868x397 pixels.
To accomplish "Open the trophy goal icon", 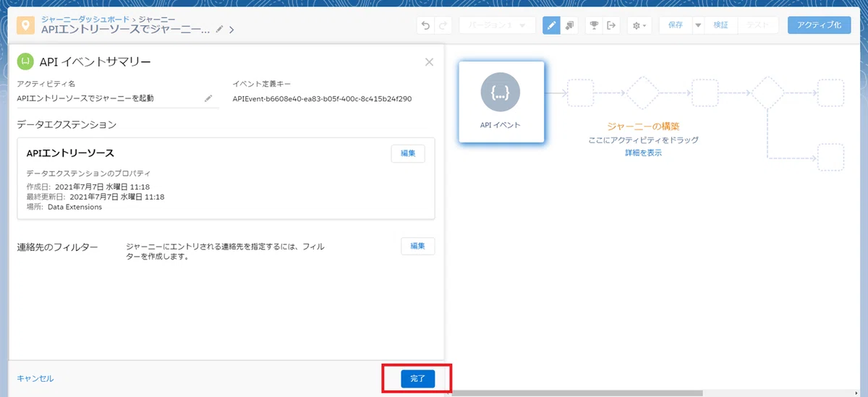I will pos(594,25).
